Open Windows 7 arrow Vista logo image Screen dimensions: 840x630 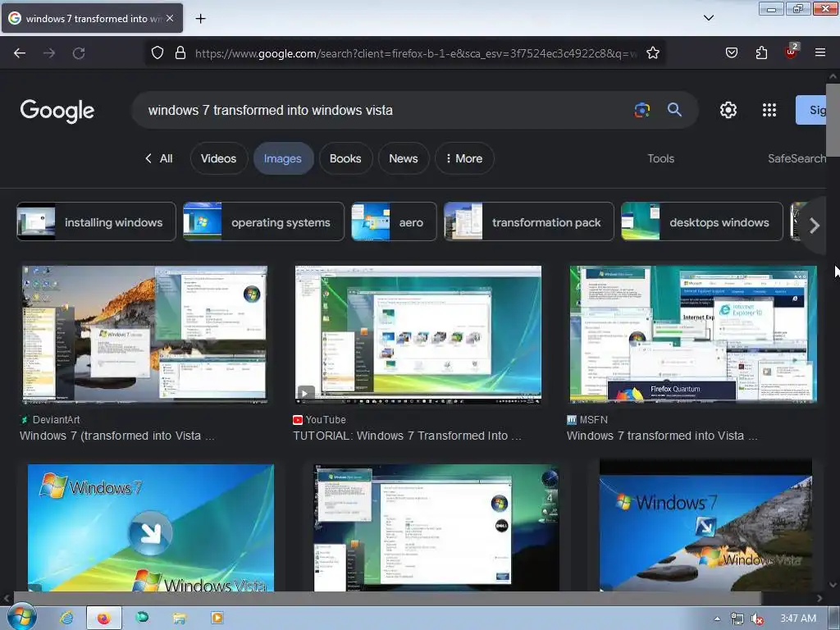[x=151, y=527]
